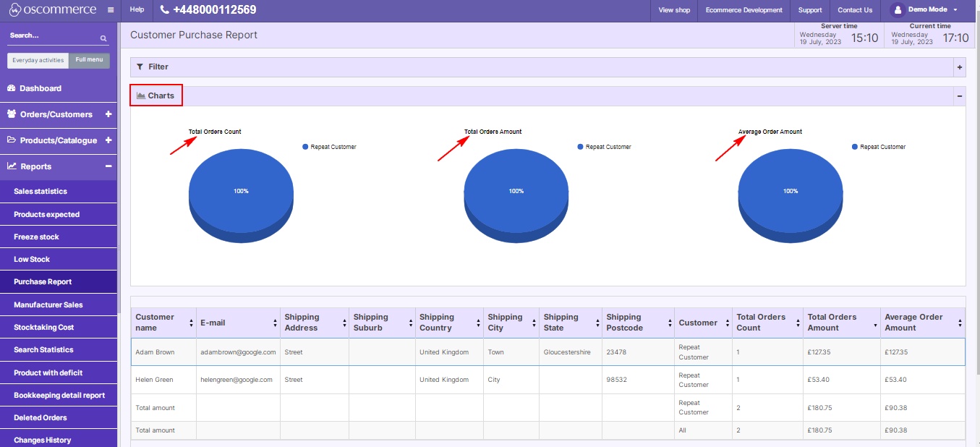
Task: Click the phone icon beside +448000112569
Action: pos(165,10)
